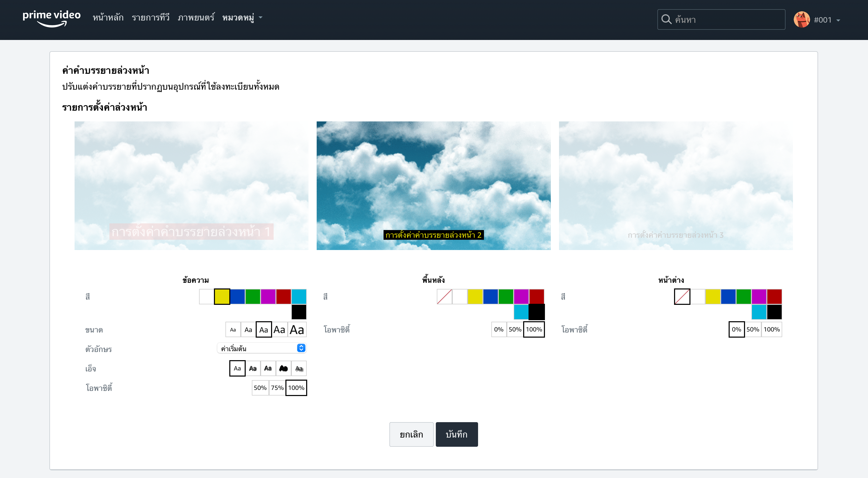868x478 pixels.
Task: Open ภาพยนตร์ in the navigation bar
Action: pyautogui.click(x=196, y=17)
